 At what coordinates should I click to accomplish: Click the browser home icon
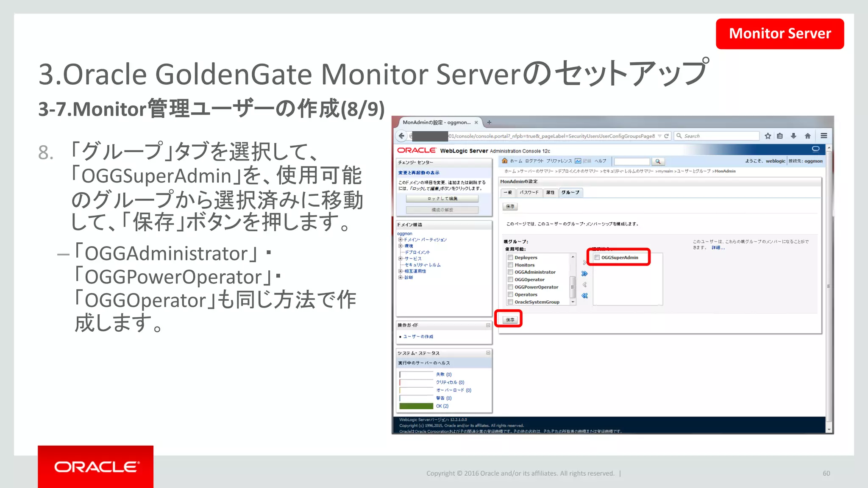coord(807,136)
